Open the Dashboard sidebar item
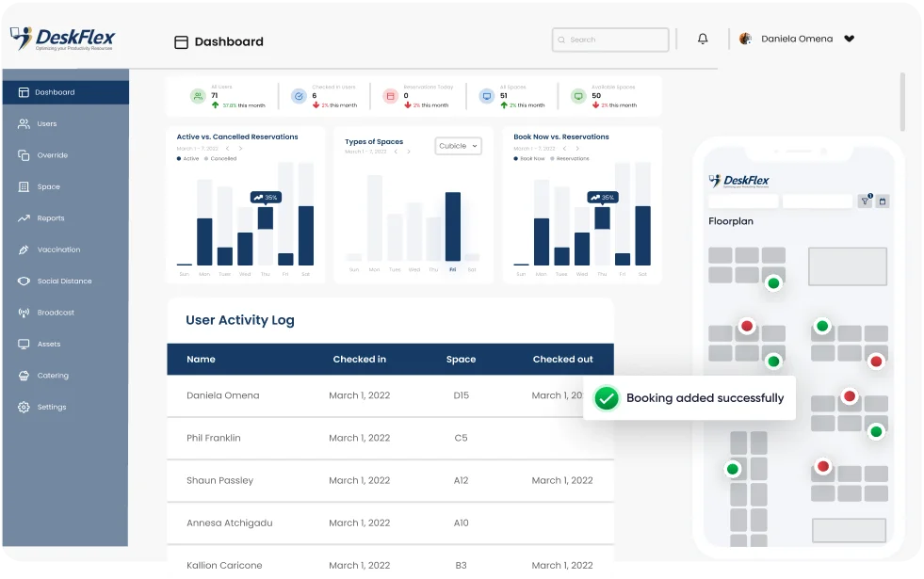The width and height of the screenshot is (924, 579). point(65,92)
